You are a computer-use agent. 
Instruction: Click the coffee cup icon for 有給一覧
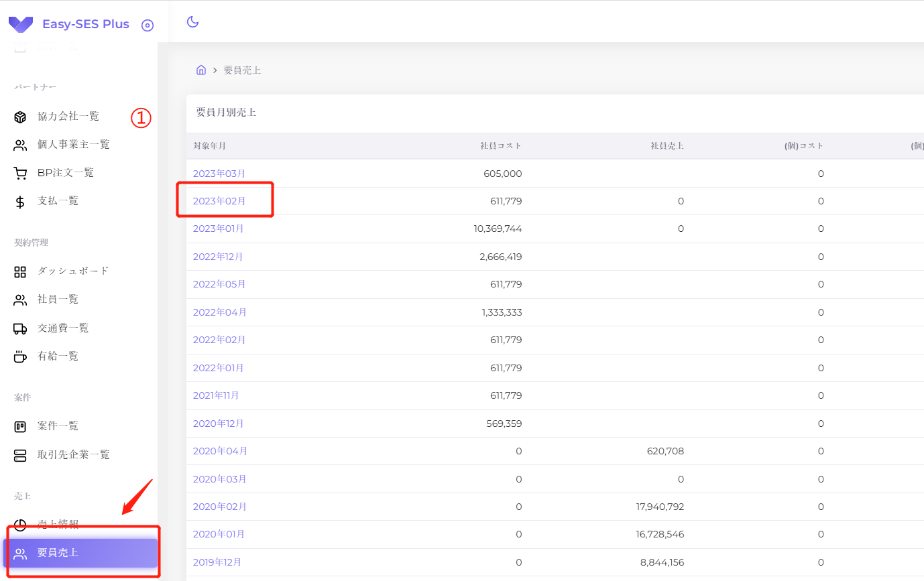coord(20,357)
